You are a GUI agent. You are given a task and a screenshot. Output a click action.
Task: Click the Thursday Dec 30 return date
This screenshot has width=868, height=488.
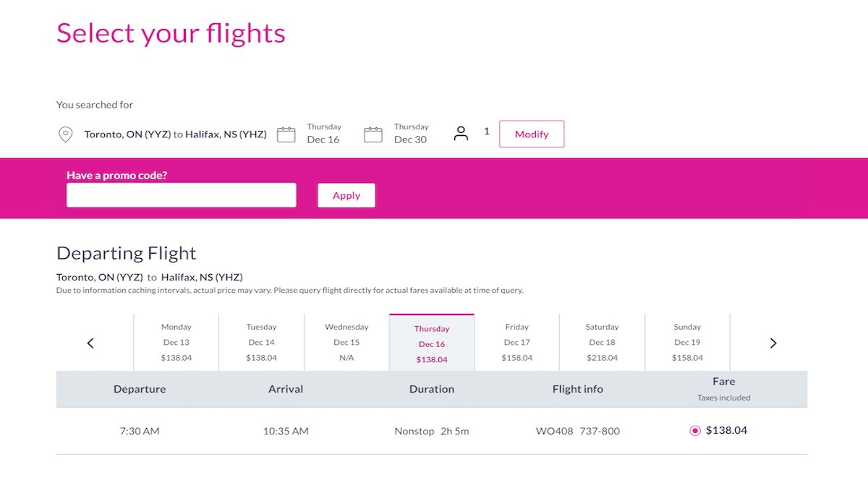coord(411,134)
